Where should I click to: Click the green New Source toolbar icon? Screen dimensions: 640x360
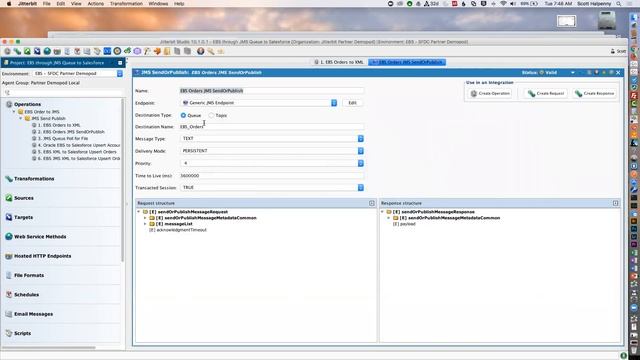click(27, 51)
